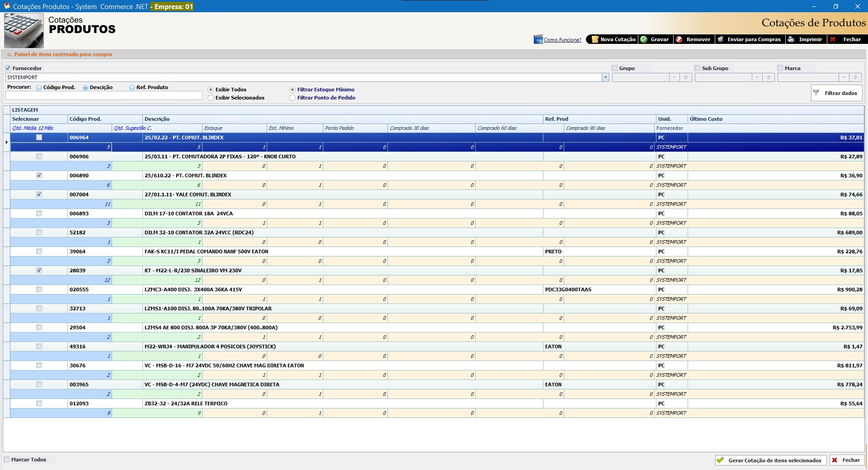Enable the Marcar Todos checkbox
Screen dimensions: 868x470
[x=7, y=460]
